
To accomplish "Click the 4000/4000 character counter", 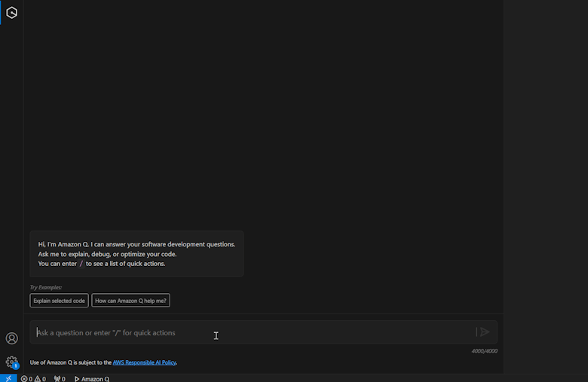I will [x=484, y=351].
